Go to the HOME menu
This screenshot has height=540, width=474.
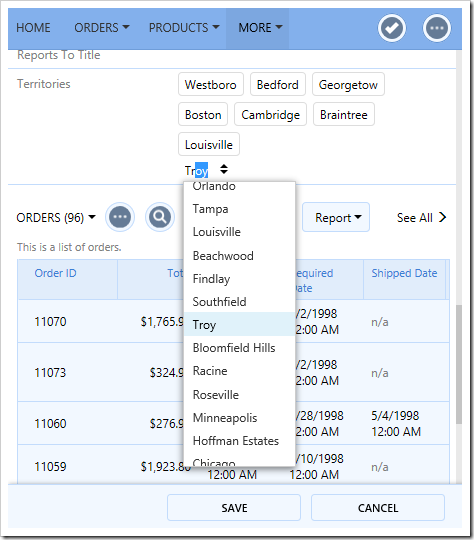(x=33, y=28)
